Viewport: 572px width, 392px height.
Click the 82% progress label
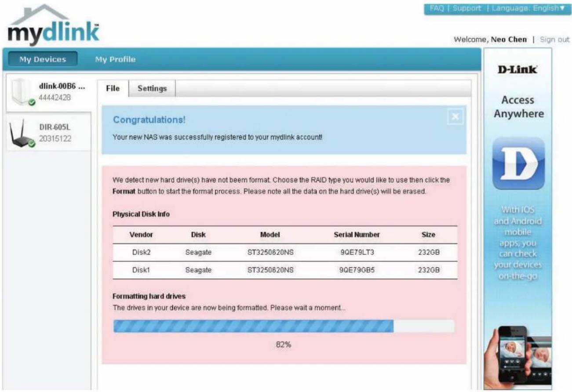(284, 345)
